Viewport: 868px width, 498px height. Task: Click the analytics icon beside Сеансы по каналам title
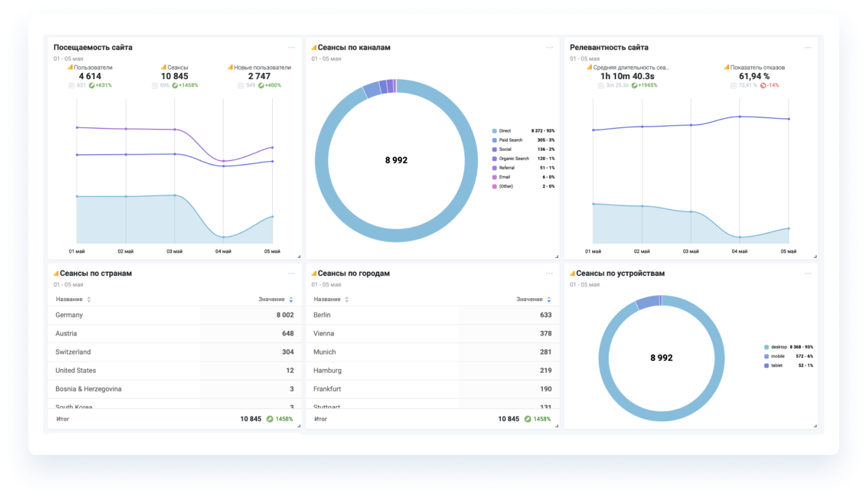pos(314,48)
